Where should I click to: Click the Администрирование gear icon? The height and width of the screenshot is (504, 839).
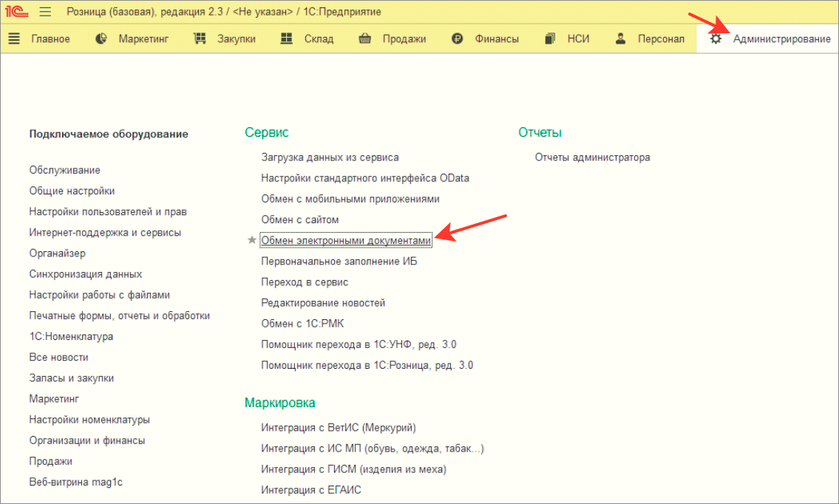tap(716, 38)
